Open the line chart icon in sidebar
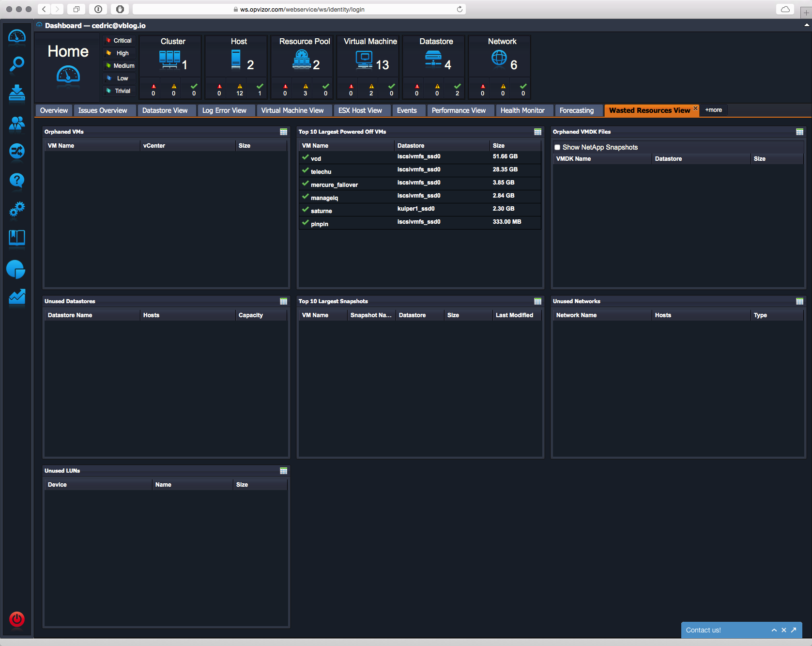 17,297
